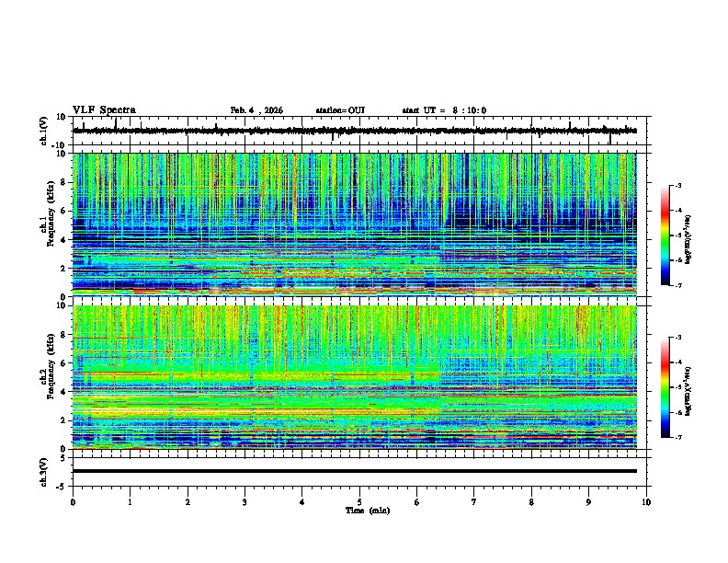
Task: Click time axis tick label 1
Action: 131,502
